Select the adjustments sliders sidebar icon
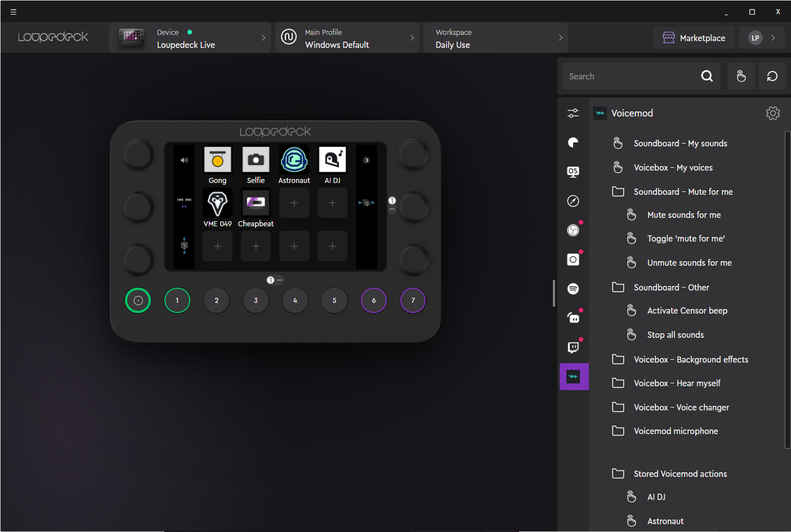This screenshot has height=532, width=791. coord(573,113)
